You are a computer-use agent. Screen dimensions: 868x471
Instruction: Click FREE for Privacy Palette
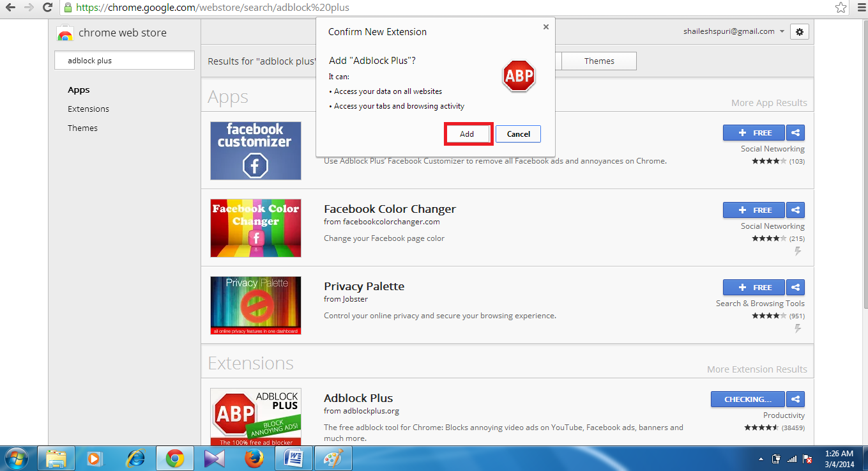point(754,288)
